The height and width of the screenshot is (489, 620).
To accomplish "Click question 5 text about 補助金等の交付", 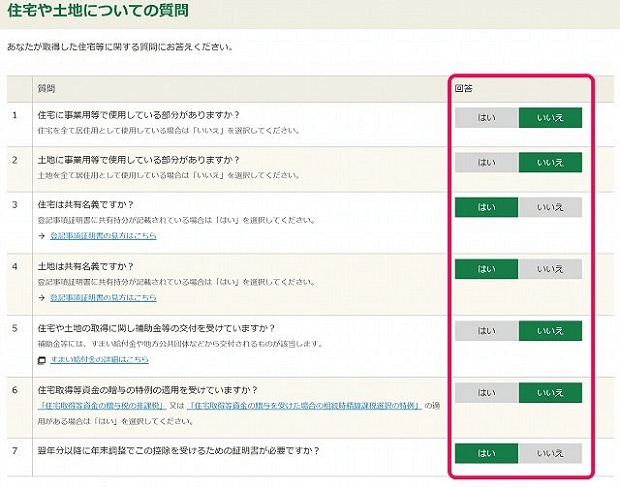I will click(x=156, y=329).
